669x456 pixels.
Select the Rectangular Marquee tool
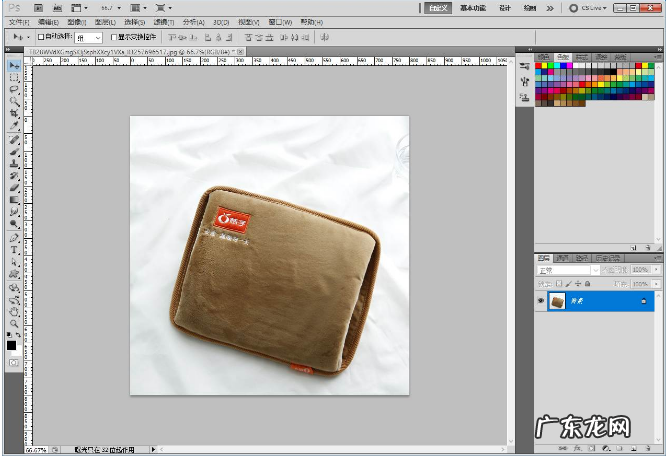pos(14,78)
